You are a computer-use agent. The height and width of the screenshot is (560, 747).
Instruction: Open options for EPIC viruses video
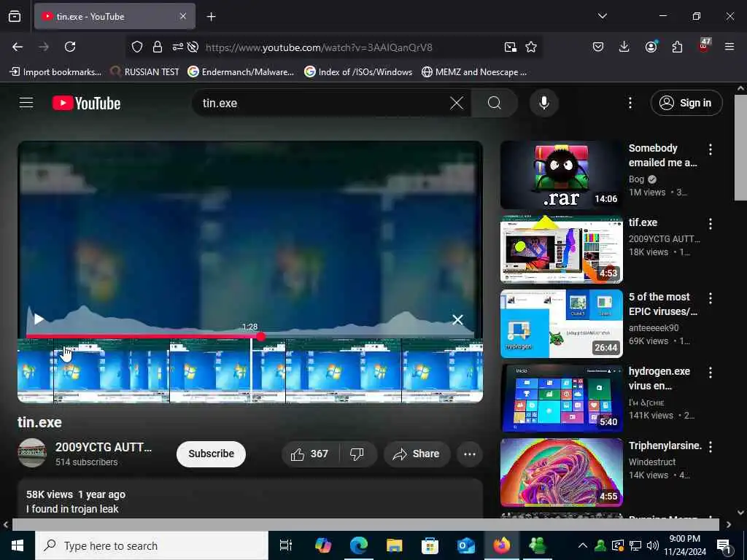[710, 298]
